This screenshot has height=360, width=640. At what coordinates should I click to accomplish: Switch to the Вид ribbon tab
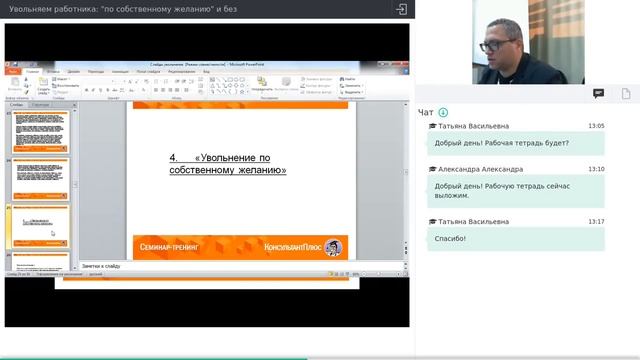[x=207, y=71]
